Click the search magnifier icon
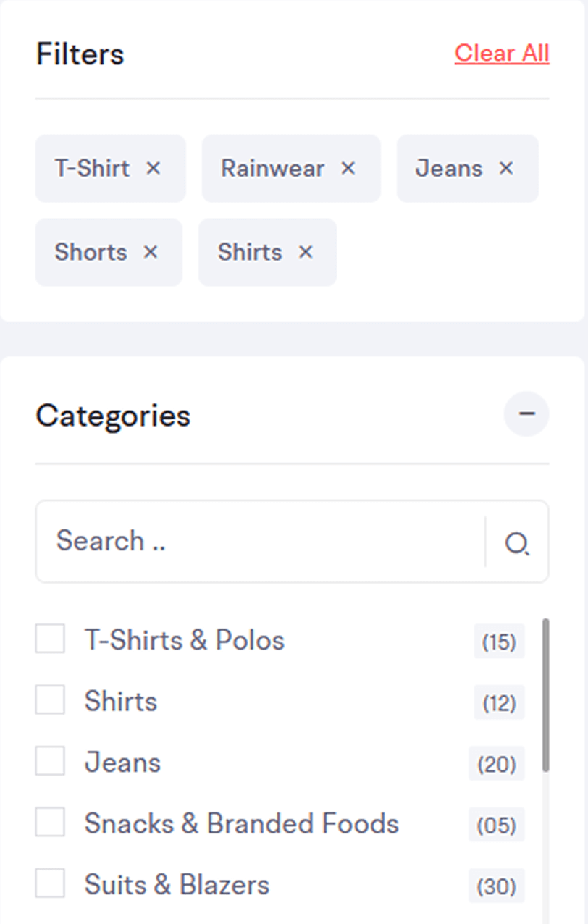 [x=517, y=542]
